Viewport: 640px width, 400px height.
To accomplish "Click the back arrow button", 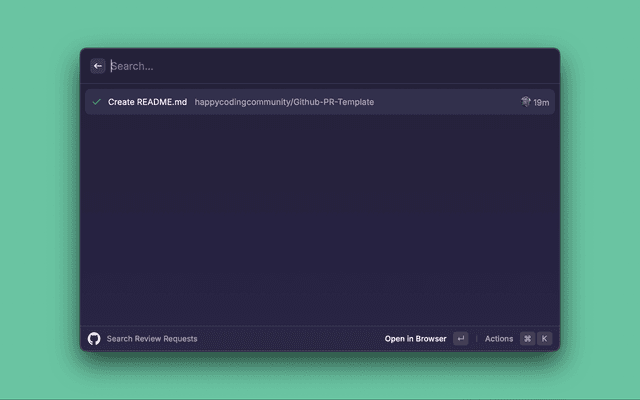I will pos(98,66).
